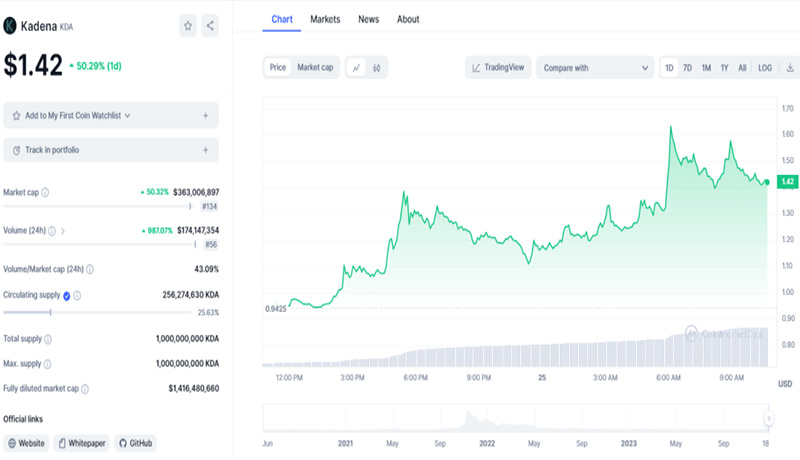Click the Total supply info icon
The image size is (800, 460).
[x=48, y=339]
